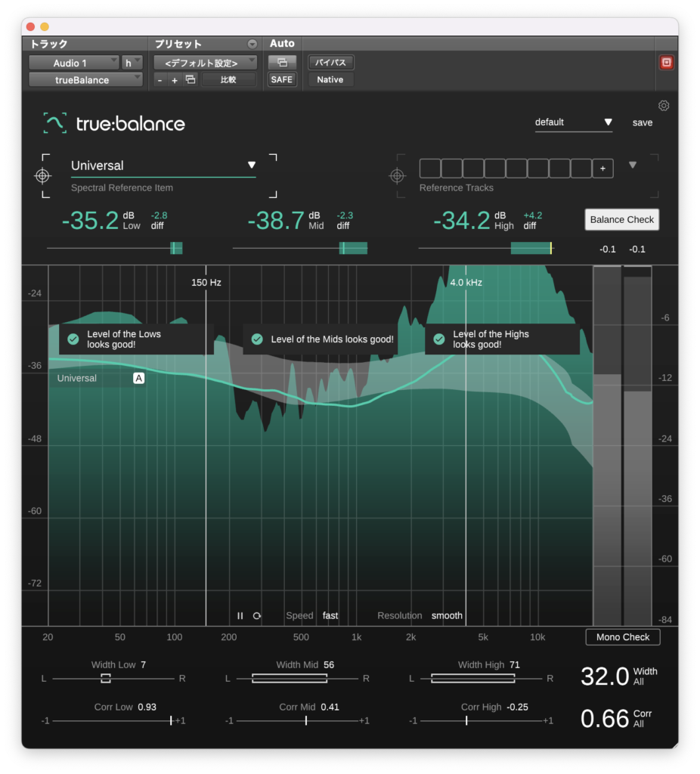Click the automation window icon under Auto
This screenshot has height=774, width=700.
pos(282,62)
